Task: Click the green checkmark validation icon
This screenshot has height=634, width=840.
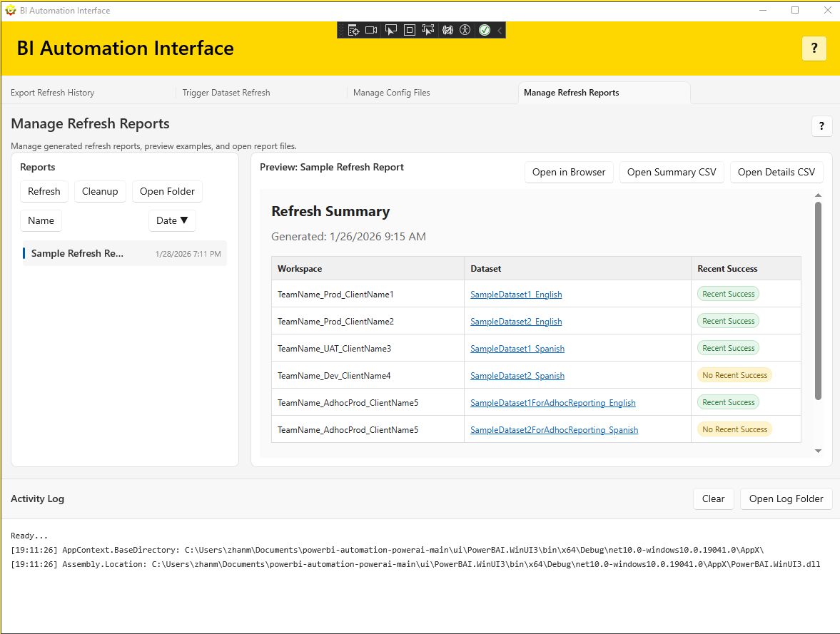Action: point(485,30)
